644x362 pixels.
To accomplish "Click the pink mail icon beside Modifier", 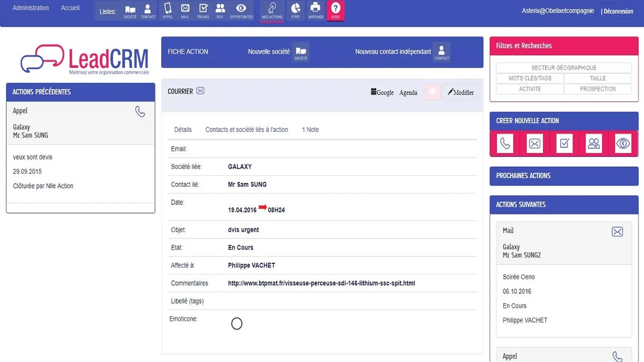I will [432, 92].
